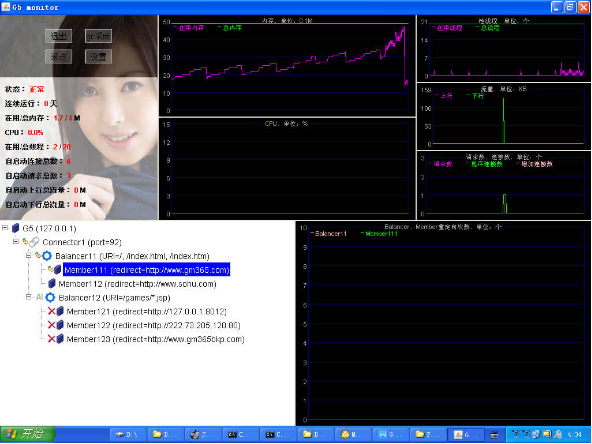Collapse the Balancer12 tree branch

click(x=28, y=297)
